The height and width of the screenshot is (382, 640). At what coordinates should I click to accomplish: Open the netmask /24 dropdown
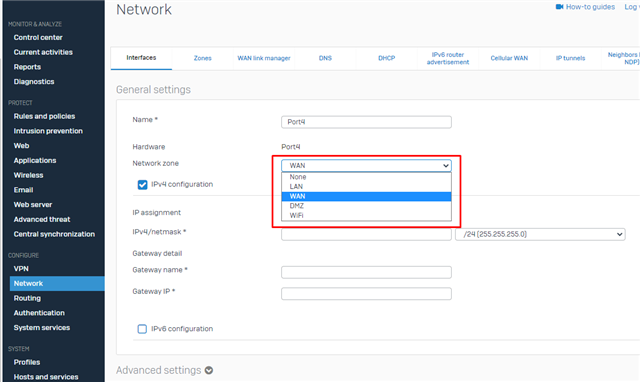point(540,234)
